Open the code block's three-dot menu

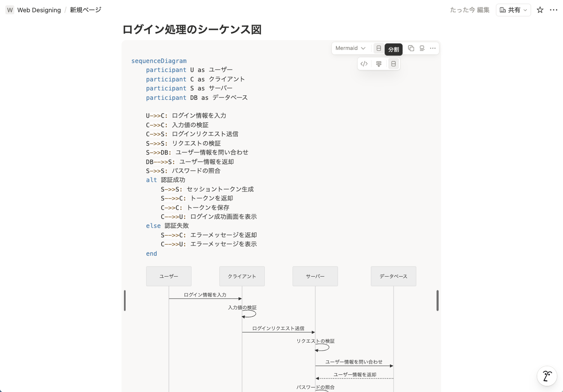click(x=432, y=48)
